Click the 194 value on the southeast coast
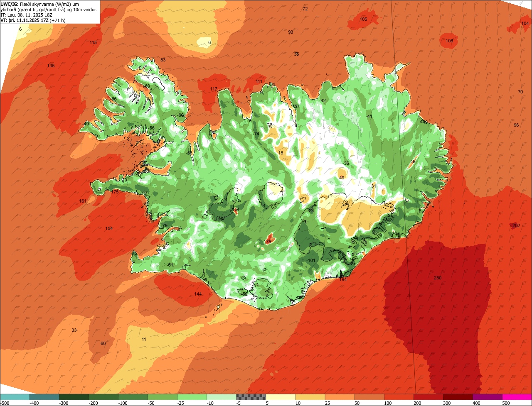The height and width of the screenshot is (406, 532). [x=343, y=279]
